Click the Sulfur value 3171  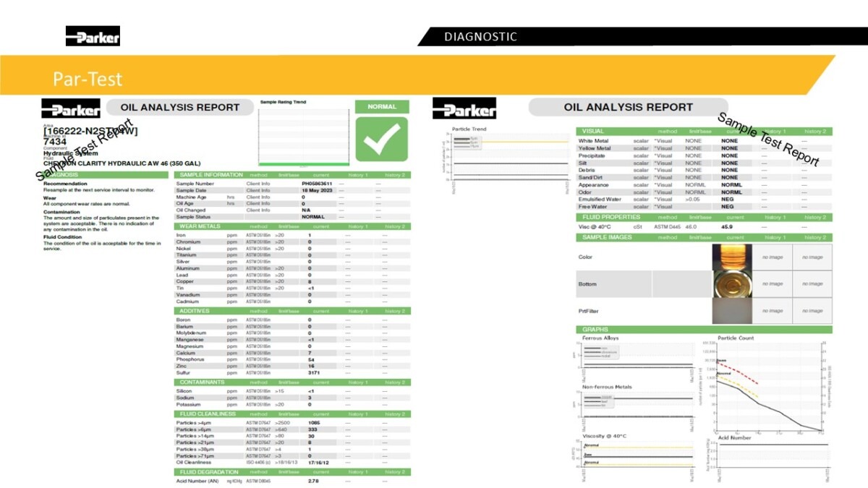pos(313,372)
